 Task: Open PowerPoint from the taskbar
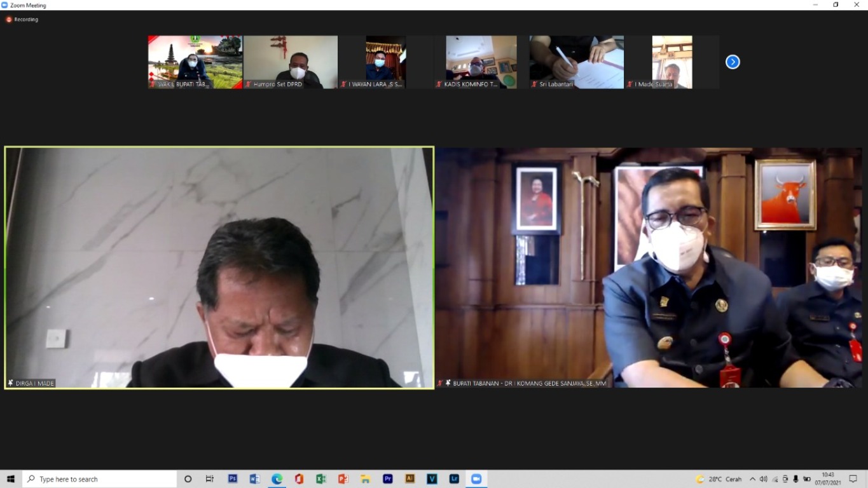click(343, 479)
